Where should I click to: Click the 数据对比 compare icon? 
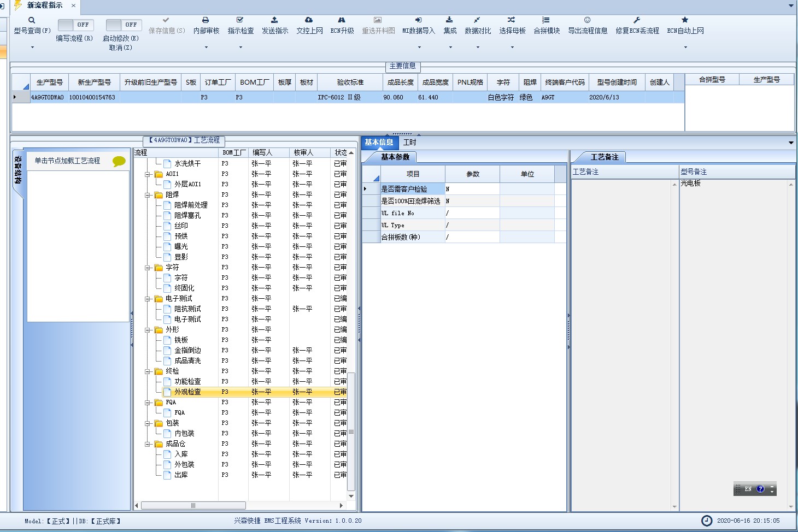tap(477, 20)
